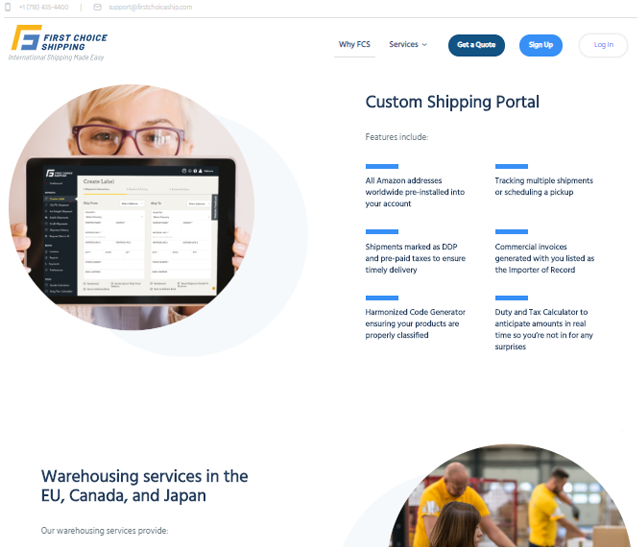This screenshot has height=547, width=640.
Task: Open the Why FCS menu item
Action: tap(354, 44)
